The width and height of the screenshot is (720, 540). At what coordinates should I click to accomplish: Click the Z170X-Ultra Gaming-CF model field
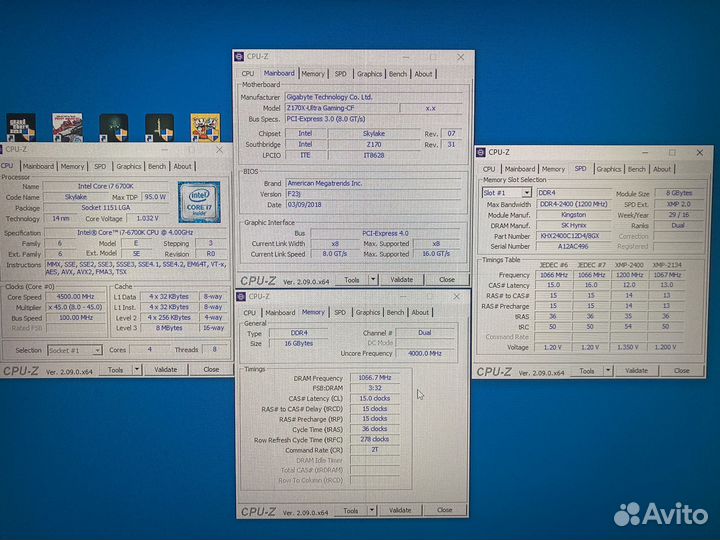tap(341, 108)
